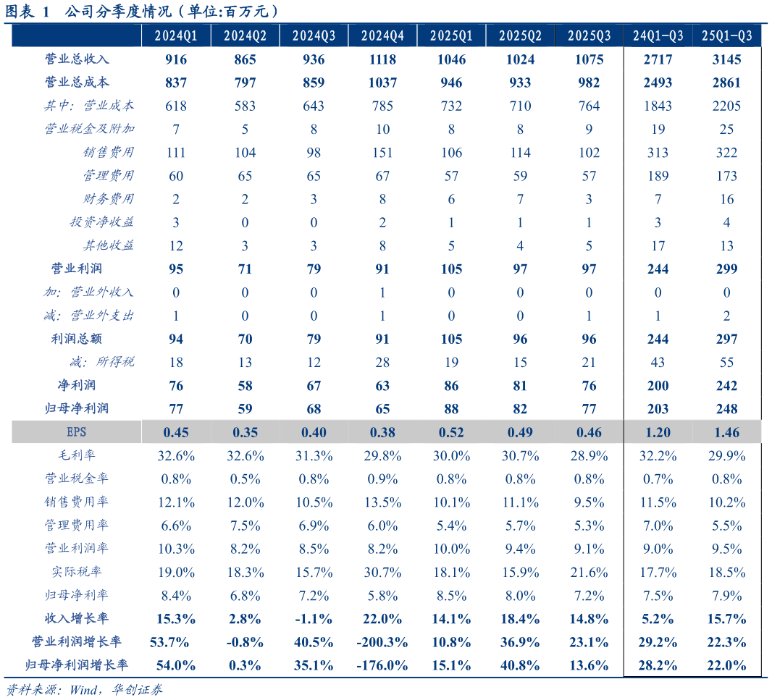Select the 30.7% effective tax rate cell

pyautogui.click(x=382, y=572)
